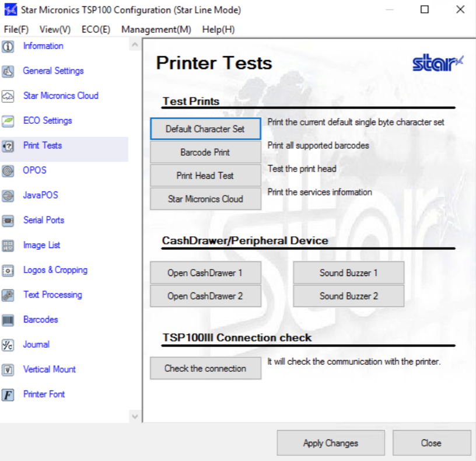476x461 pixels.
Task: Run the Barcode Print test
Action: tap(205, 152)
